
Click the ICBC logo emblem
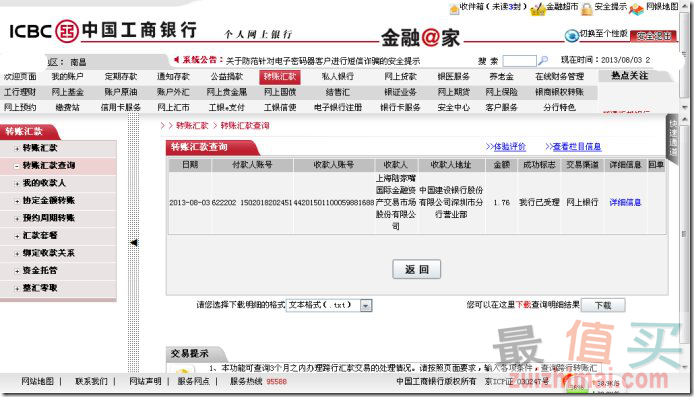tap(67, 31)
